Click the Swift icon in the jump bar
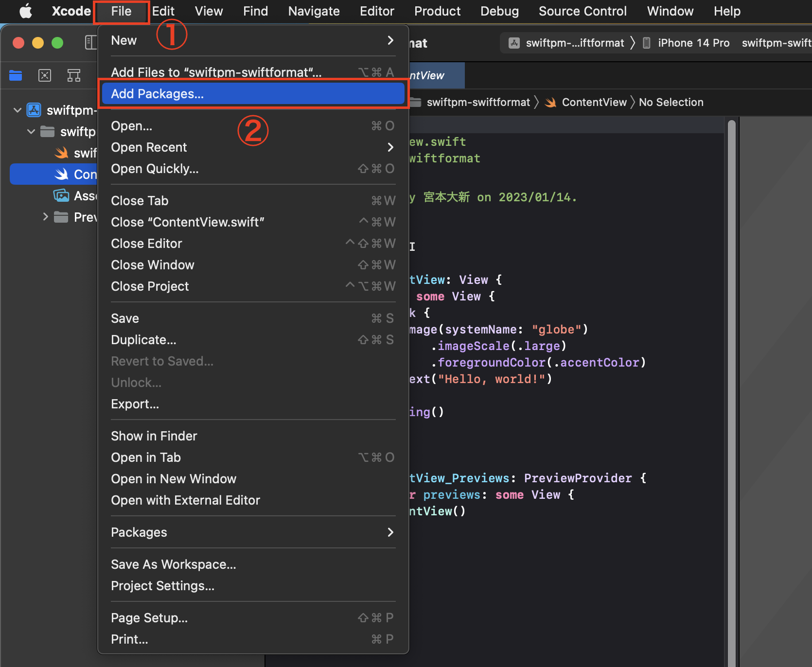 (x=550, y=102)
